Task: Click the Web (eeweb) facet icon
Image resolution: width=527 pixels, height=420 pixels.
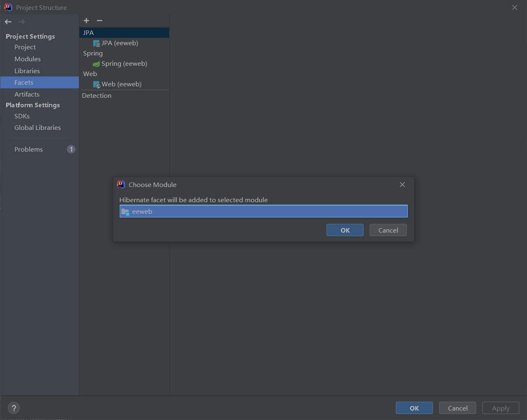Action: 96,84
